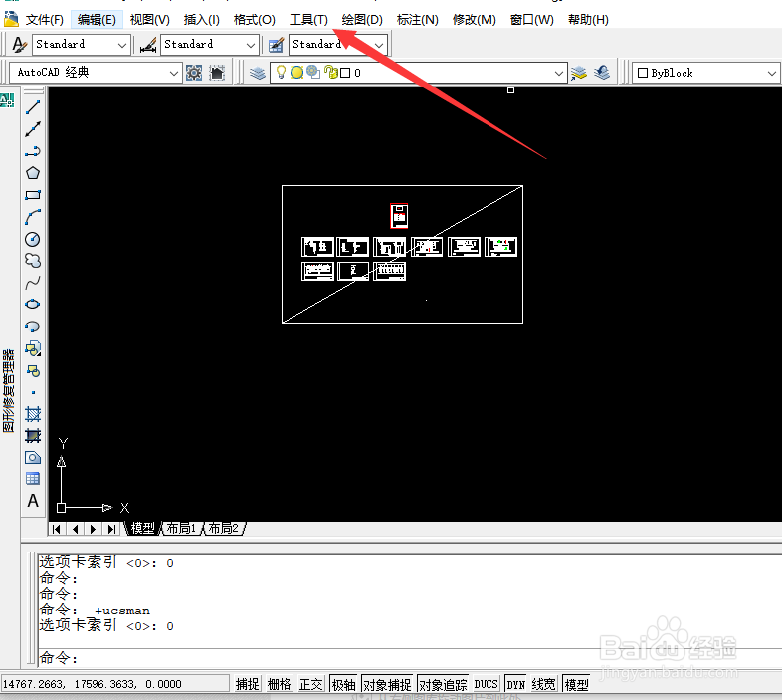
Task: Open the 文件(F) menu
Action: click(45, 20)
